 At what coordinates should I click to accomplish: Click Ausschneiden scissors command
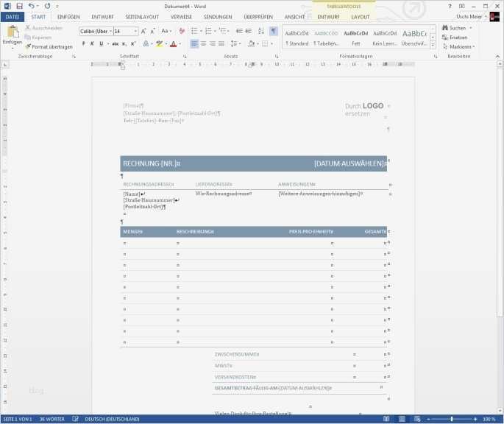pyautogui.click(x=44, y=28)
